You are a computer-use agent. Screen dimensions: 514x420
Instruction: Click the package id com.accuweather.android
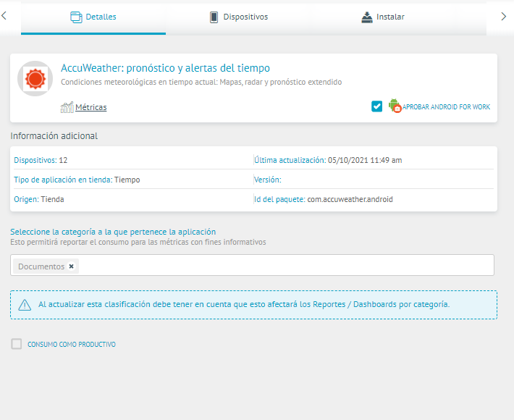click(x=350, y=199)
